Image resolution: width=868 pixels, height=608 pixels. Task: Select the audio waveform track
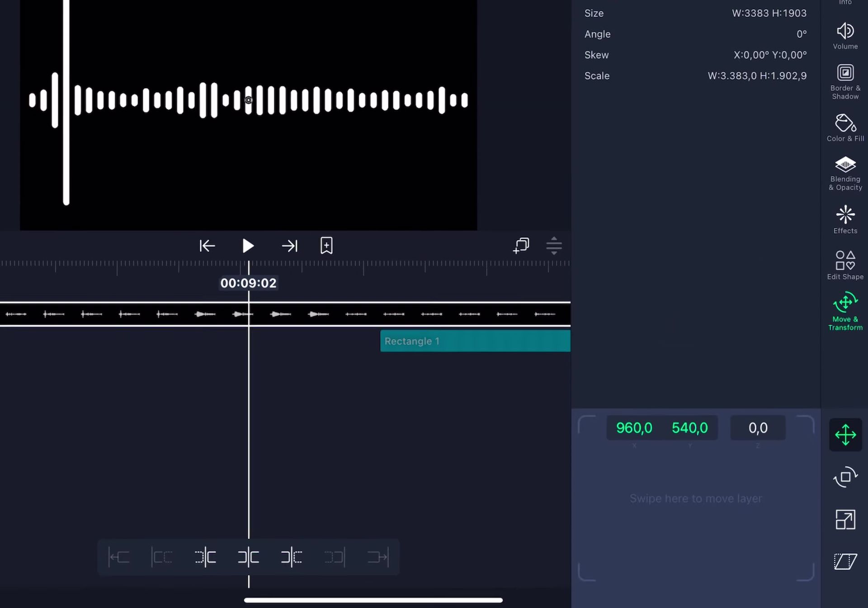pyautogui.click(x=285, y=314)
